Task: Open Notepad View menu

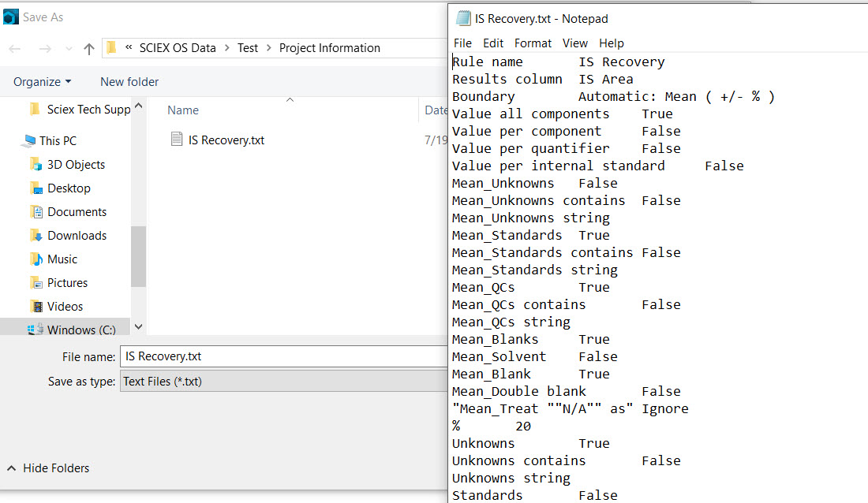Action: [x=575, y=43]
